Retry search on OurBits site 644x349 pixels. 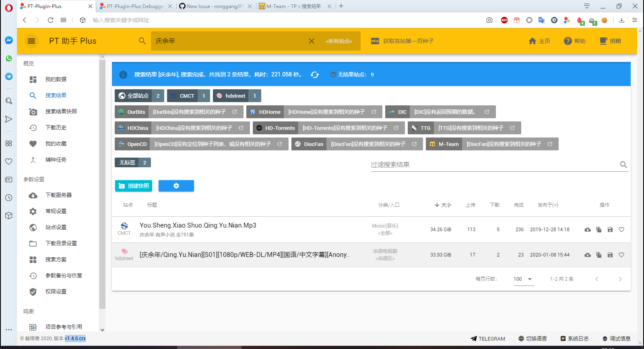coord(235,112)
